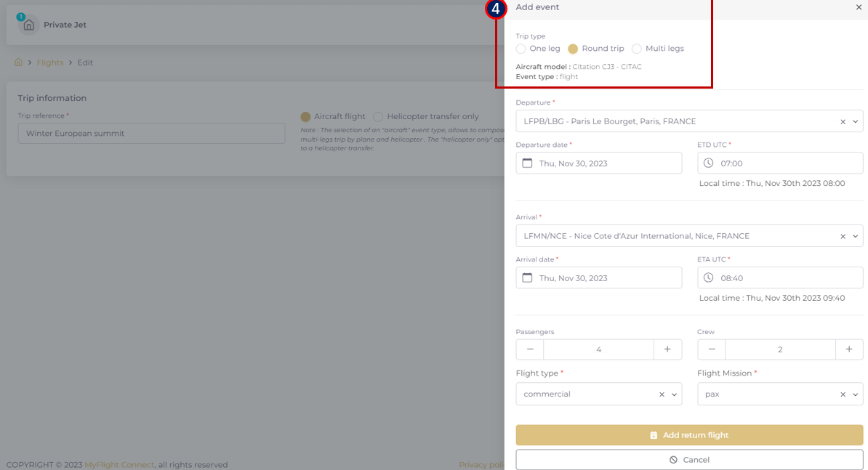
Task: Click the clock icon in ETA UTC field
Action: click(709, 278)
